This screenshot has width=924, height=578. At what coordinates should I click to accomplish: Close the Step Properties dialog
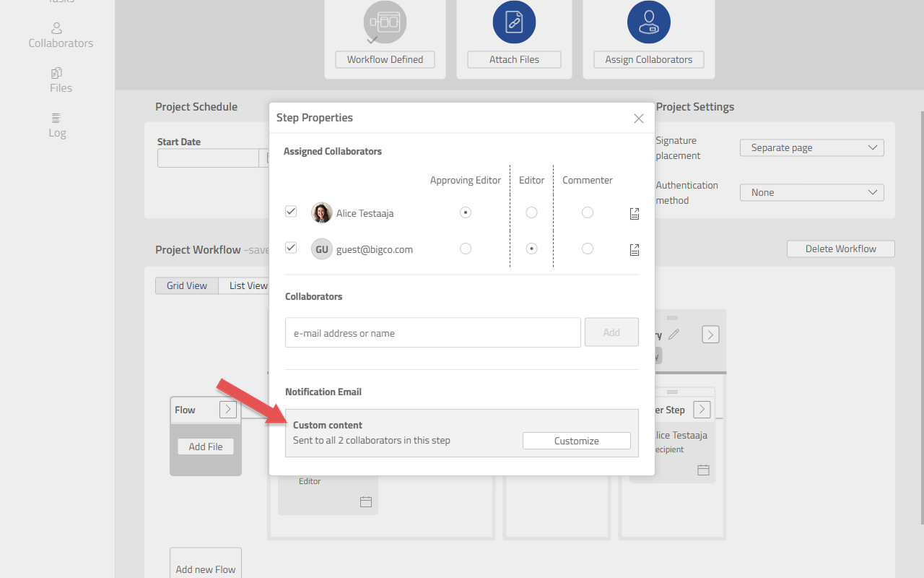tap(639, 118)
